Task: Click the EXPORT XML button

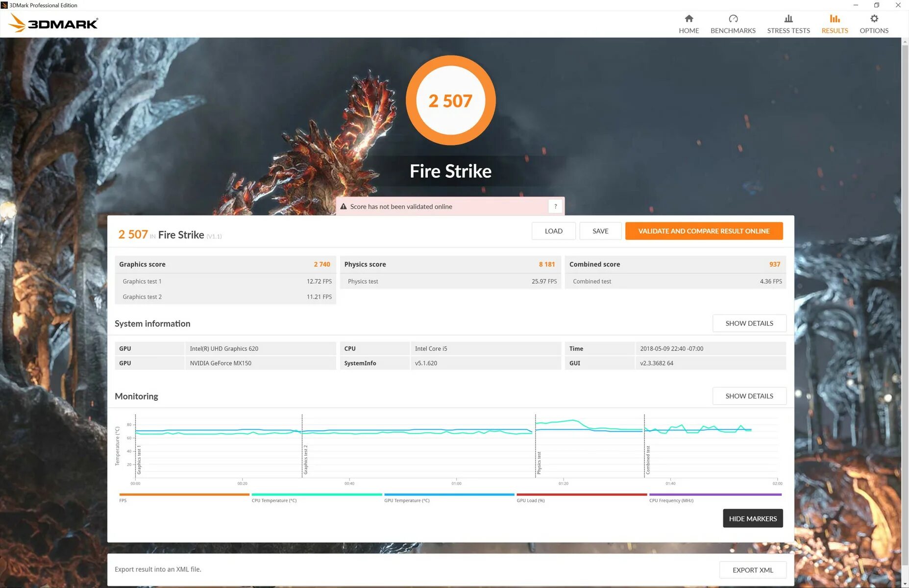Action: coord(753,570)
